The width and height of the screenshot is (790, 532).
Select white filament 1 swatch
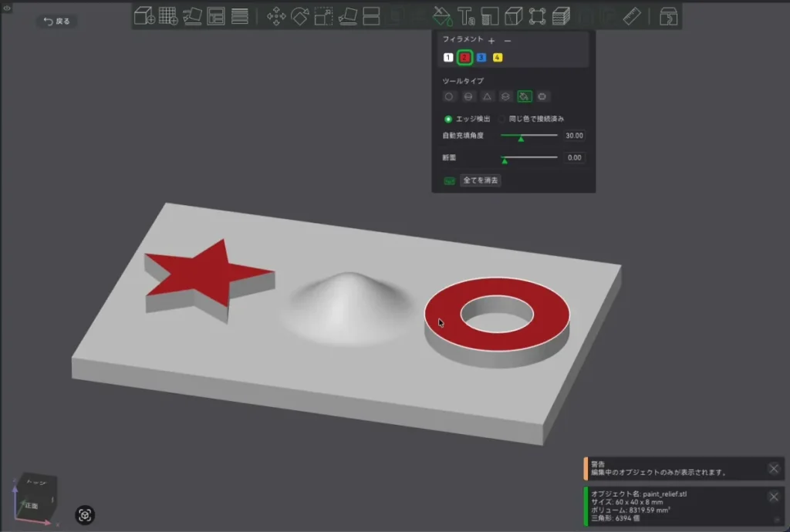[x=448, y=57]
